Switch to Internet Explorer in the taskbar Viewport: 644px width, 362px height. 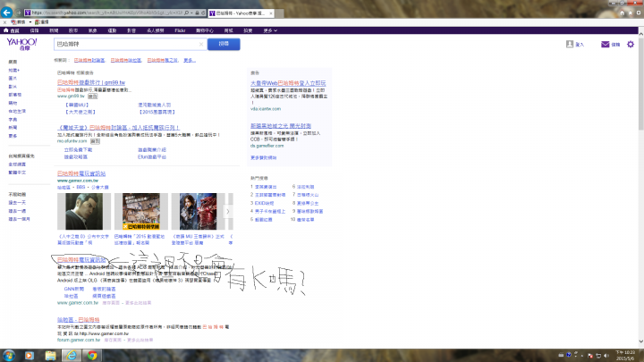click(71, 356)
